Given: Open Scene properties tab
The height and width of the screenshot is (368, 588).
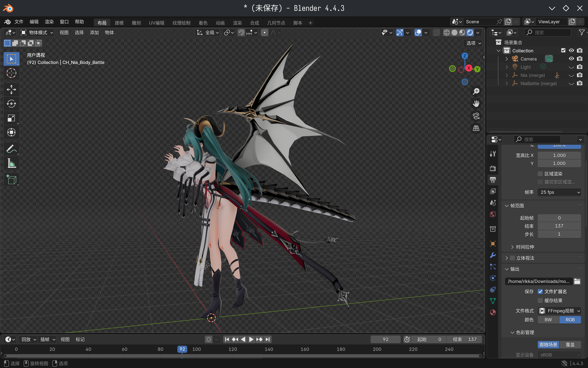Looking at the screenshot, I should tap(493, 203).
